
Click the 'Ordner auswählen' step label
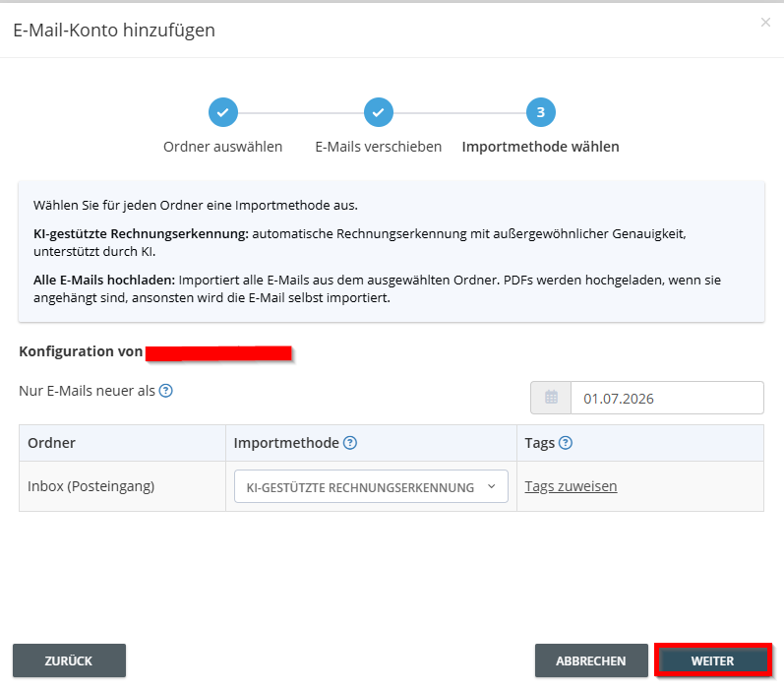point(223,147)
